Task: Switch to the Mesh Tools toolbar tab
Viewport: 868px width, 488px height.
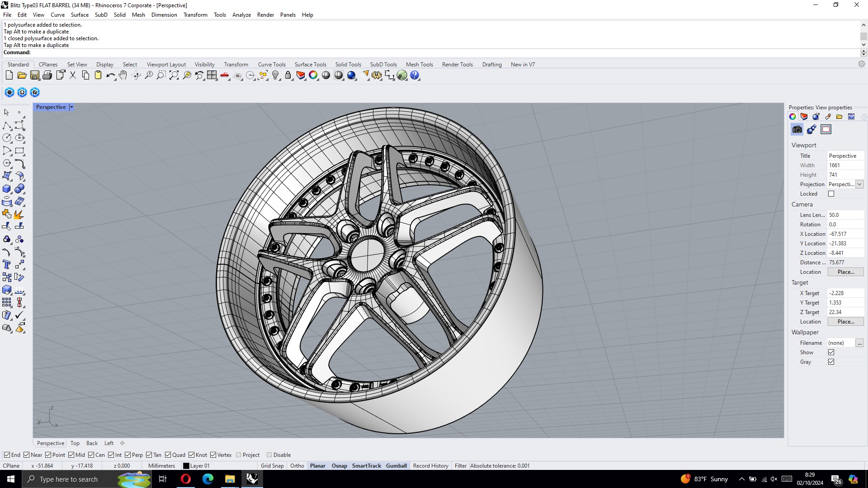Action: pos(419,65)
